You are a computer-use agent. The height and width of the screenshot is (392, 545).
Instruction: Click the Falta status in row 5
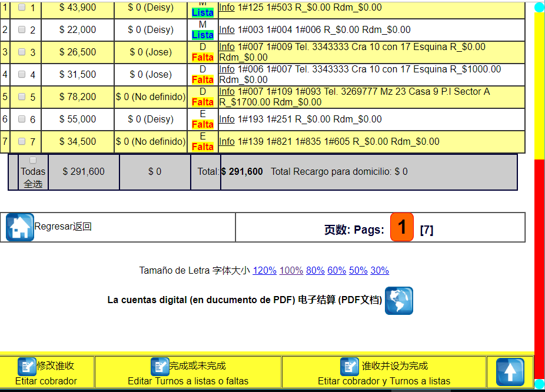202,102
